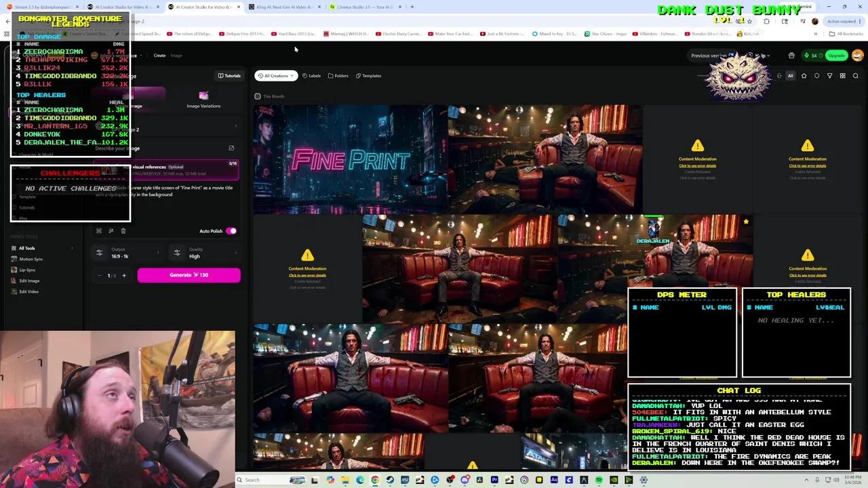Bookmark this page with the star icon
The height and width of the screenshot is (488, 868).
pos(749,21)
